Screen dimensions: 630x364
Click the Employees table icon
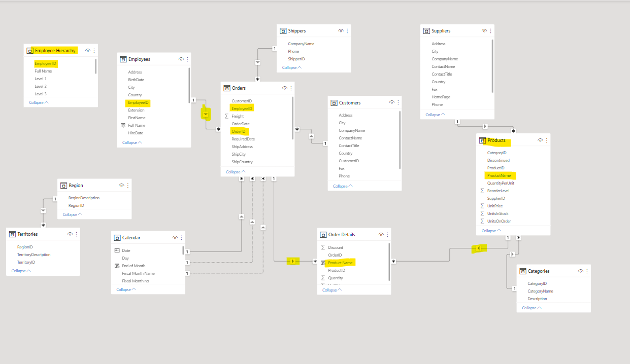point(123,59)
